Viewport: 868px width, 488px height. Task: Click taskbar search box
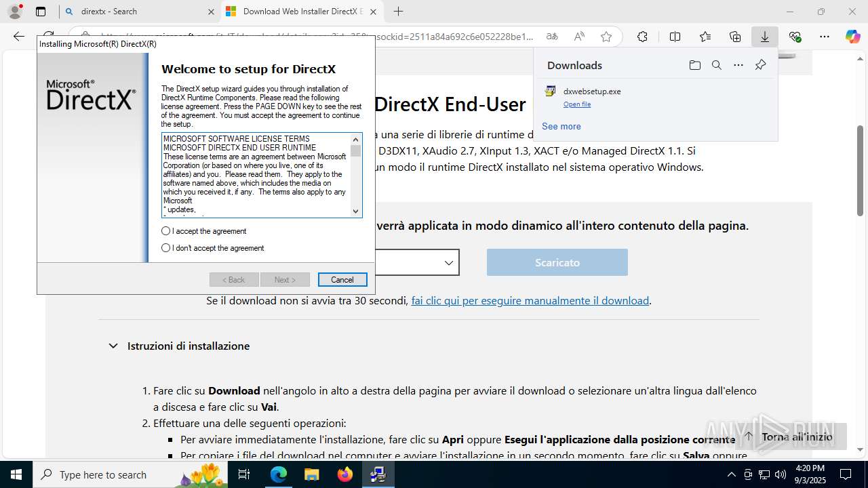[x=131, y=474]
